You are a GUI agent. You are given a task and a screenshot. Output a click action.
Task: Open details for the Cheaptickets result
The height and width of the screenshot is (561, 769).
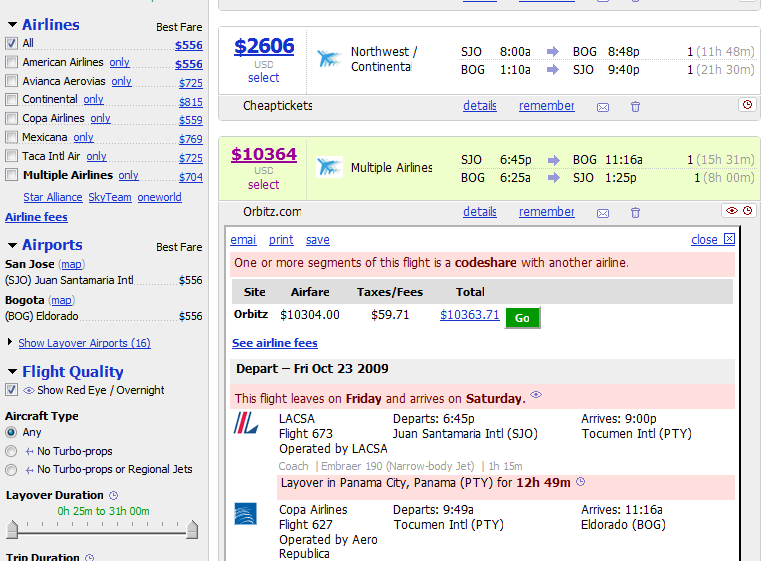pyautogui.click(x=480, y=105)
